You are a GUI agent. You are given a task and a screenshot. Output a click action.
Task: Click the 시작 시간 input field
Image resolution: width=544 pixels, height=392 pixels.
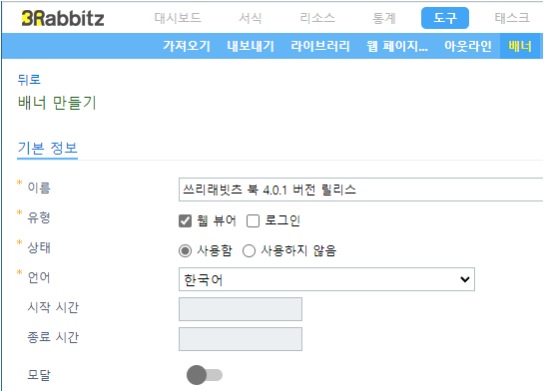click(241, 309)
